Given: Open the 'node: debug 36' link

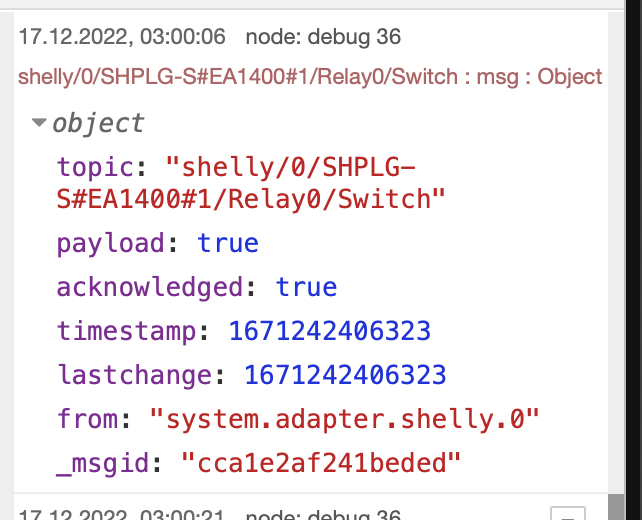Looking at the screenshot, I should 323,37.
